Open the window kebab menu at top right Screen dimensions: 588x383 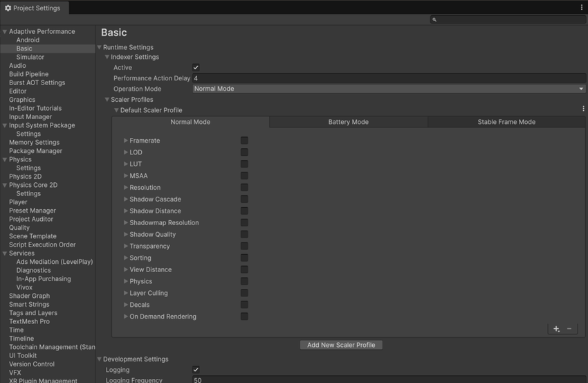coord(582,7)
